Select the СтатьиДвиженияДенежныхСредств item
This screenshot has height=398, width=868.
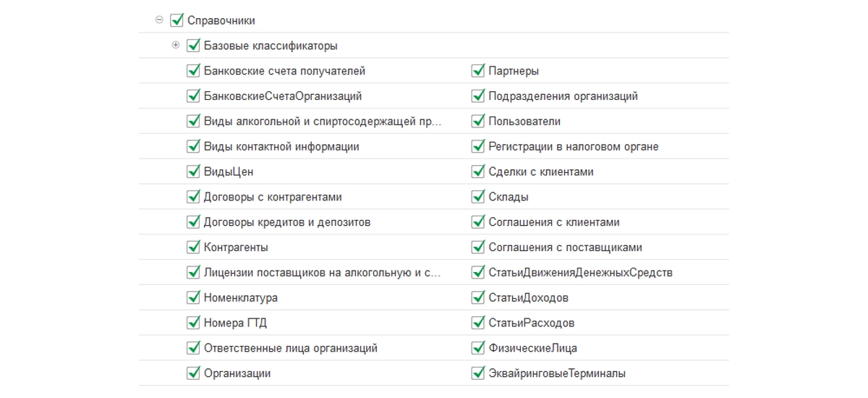(x=580, y=273)
